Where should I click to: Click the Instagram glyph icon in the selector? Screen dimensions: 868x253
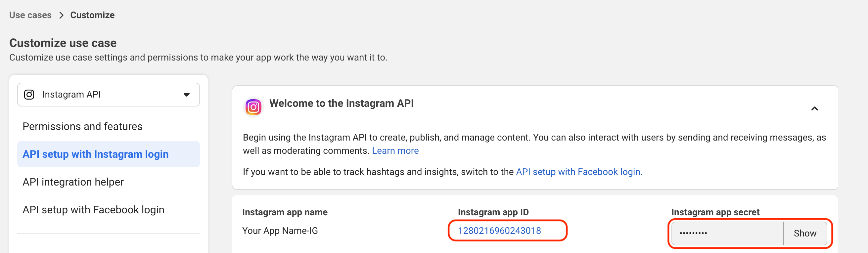pyautogui.click(x=29, y=95)
